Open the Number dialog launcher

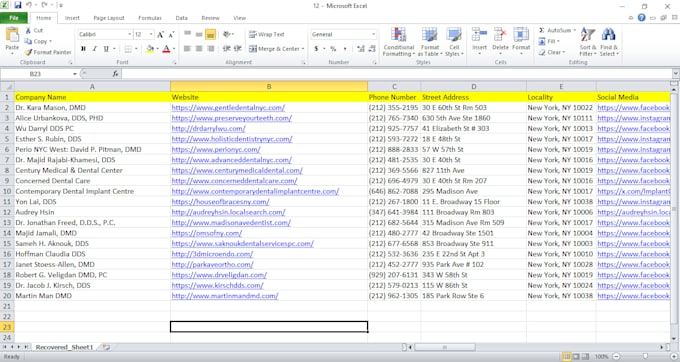pyautogui.click(x=374, y=63)
